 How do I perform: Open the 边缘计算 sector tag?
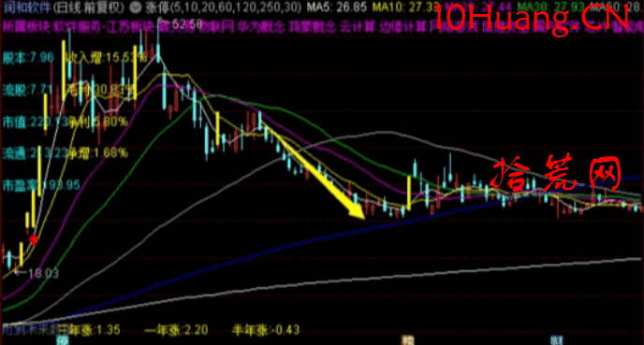[402, 27]
